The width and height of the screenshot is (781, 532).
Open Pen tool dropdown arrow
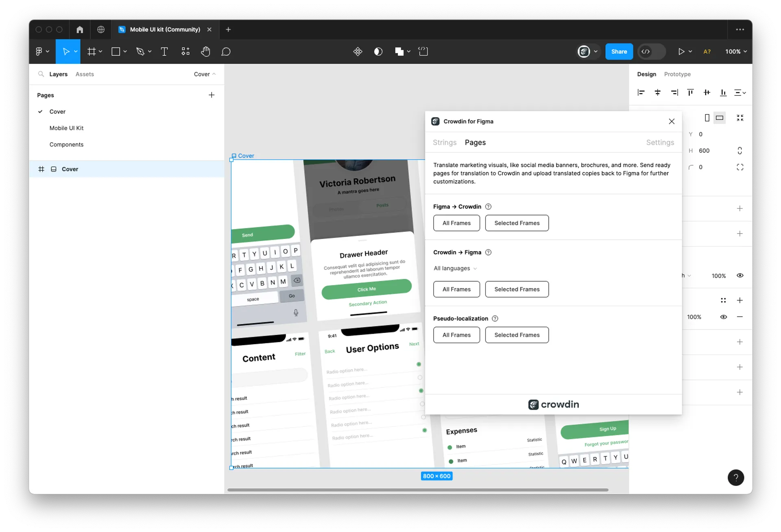coord(150,52)
